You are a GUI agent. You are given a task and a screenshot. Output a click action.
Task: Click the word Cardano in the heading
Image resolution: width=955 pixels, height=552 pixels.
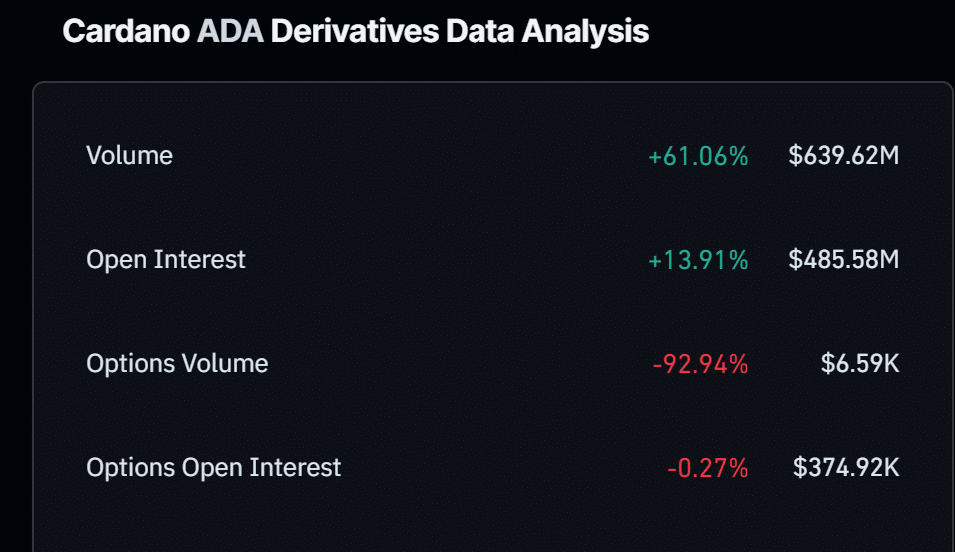coord(126,31)
